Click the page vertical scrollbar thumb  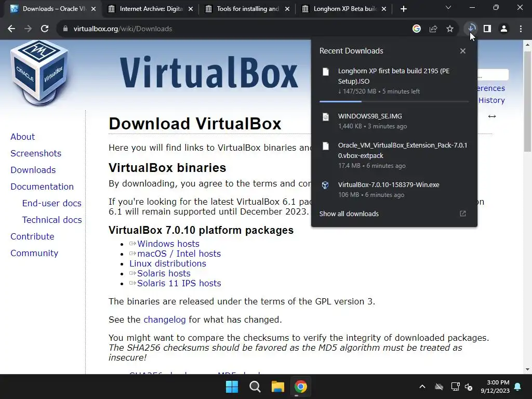[x=527, y=101]
